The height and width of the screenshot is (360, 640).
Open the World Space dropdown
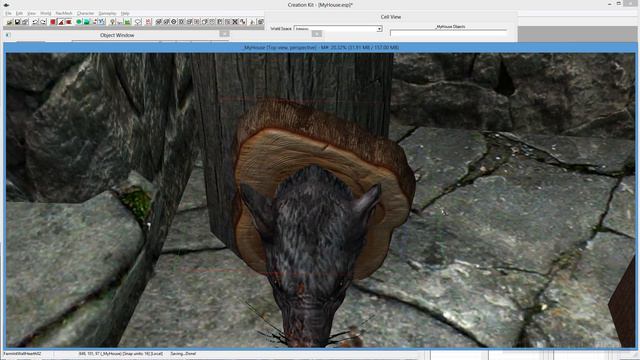tap(338, 29)
